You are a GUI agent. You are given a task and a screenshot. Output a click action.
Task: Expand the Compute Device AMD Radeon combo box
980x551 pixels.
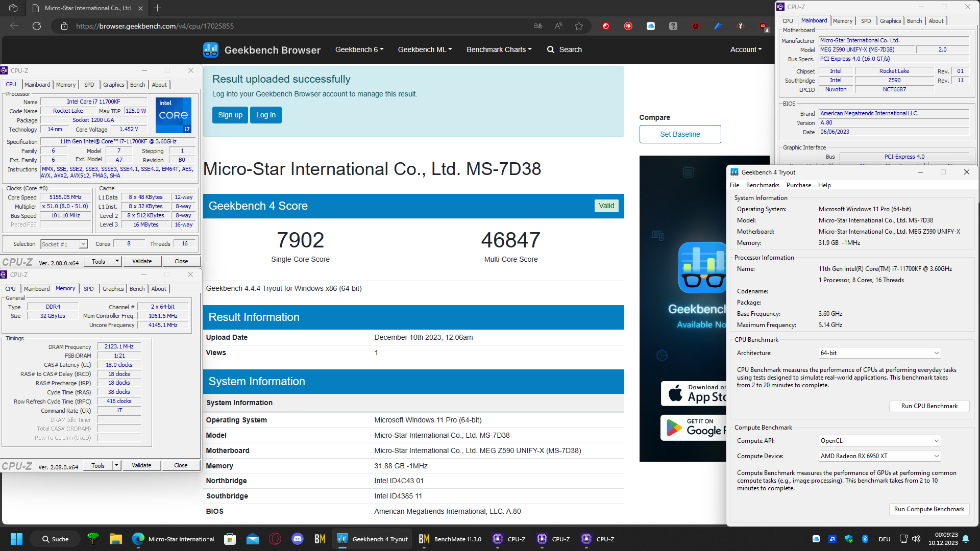[x=879, y=456]
